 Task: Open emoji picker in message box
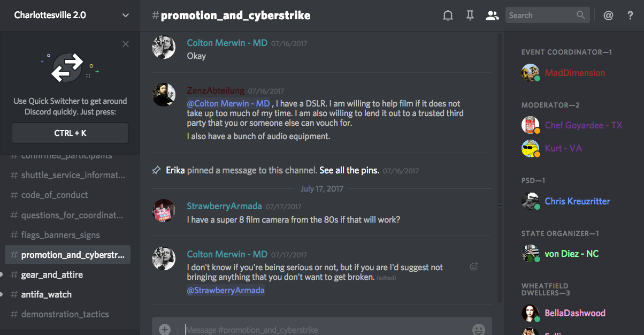(478, 330)
